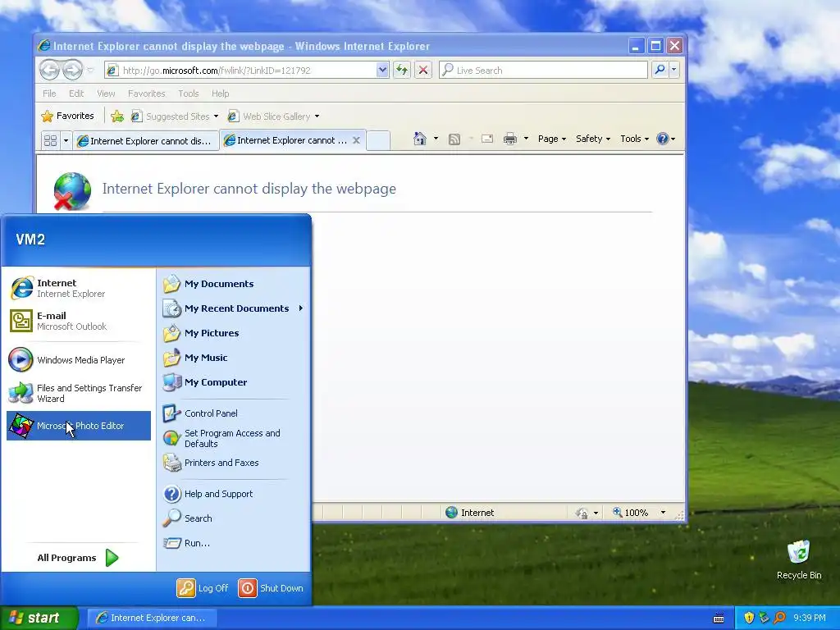Click the Read Mail envelope icon
Image resolution: width=840 pixels, height=630 pixels.
click(x=487, y=139)
